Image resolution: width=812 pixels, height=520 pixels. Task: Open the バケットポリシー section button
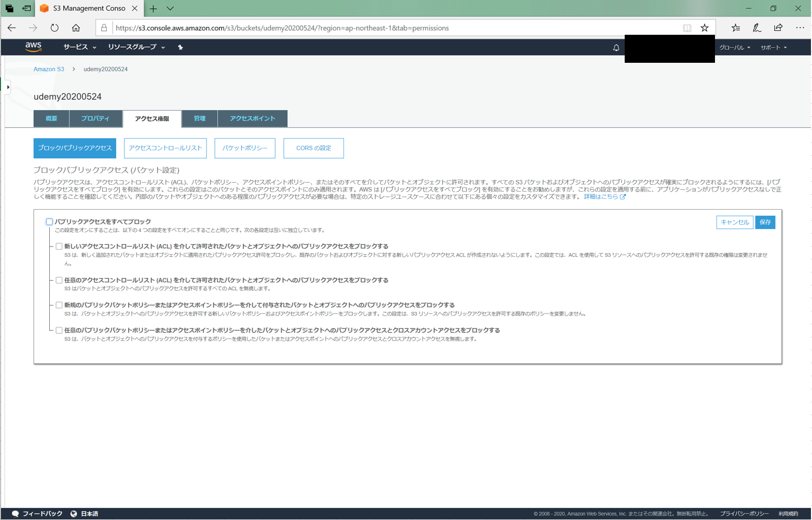pos(245,148)
